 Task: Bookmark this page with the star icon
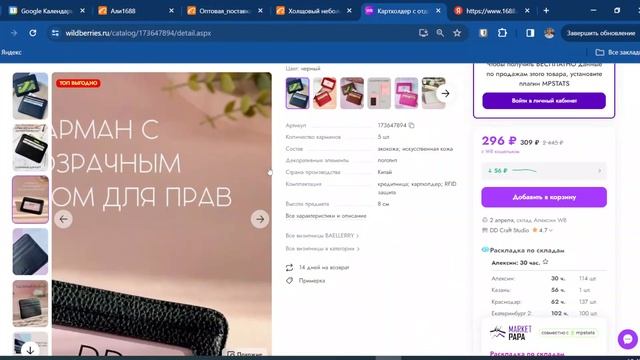tap(457, 33)
